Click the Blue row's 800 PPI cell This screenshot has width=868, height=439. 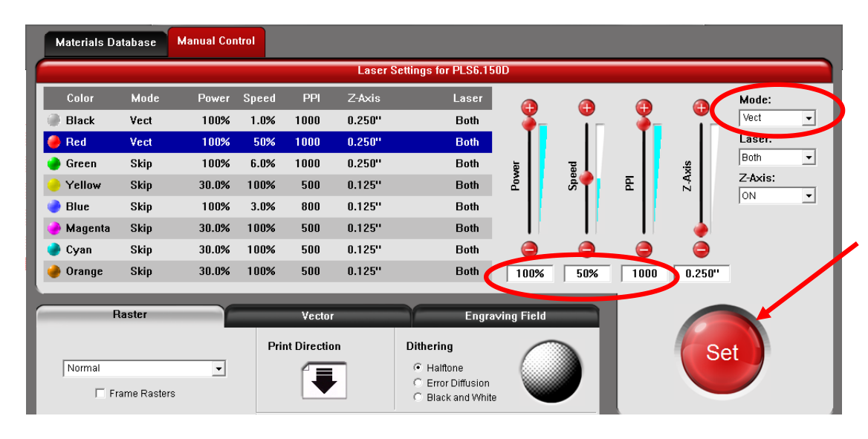point(311,207)
